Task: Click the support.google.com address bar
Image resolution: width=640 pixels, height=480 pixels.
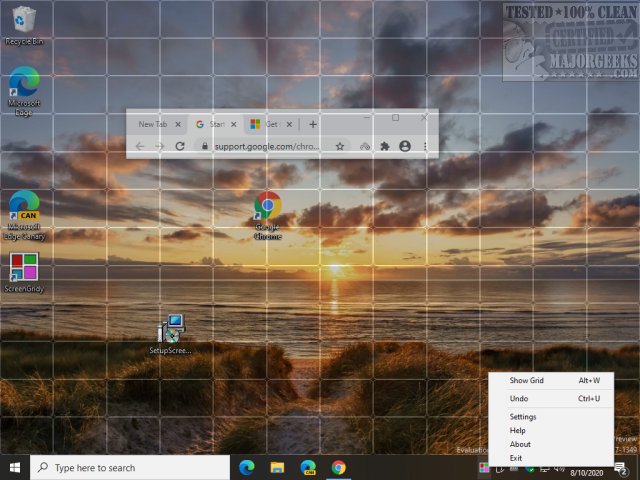Action: [x=267, y=146]
